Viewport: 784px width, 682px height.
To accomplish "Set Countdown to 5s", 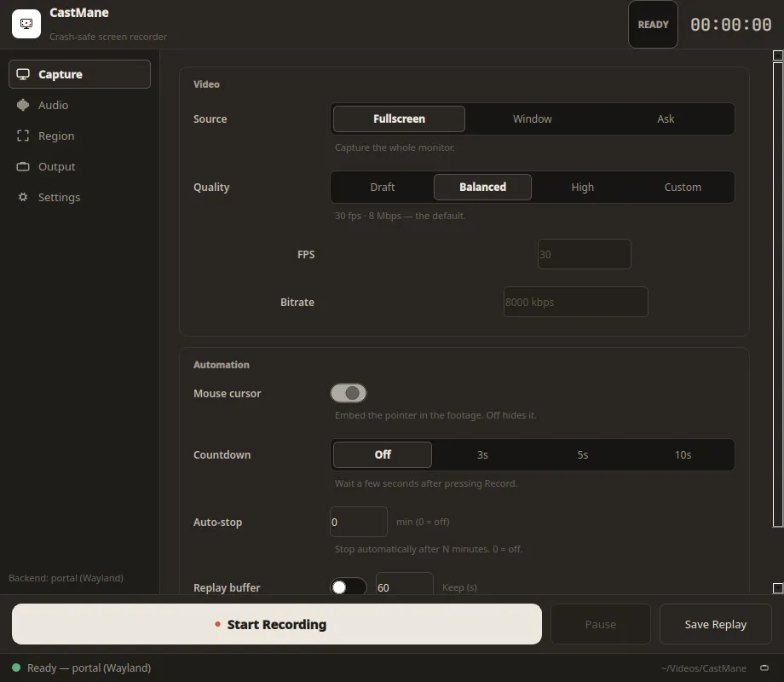I will [583, 455].
